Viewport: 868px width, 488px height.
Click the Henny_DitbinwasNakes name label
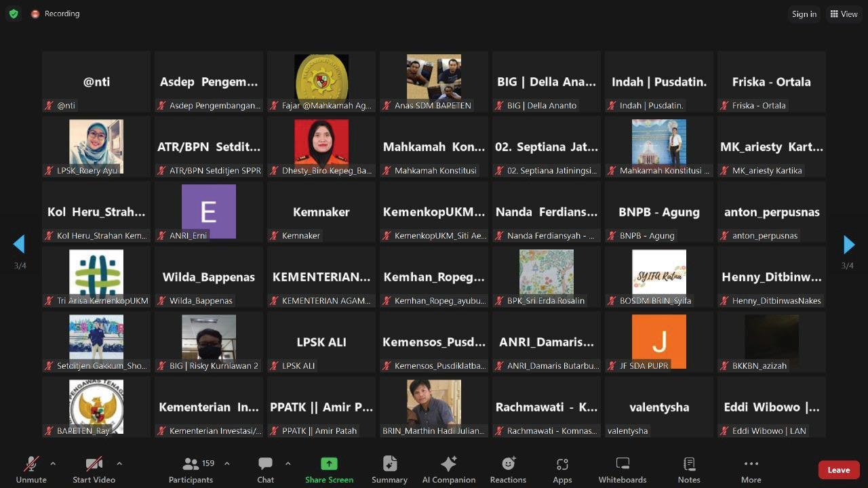[776, 300]
